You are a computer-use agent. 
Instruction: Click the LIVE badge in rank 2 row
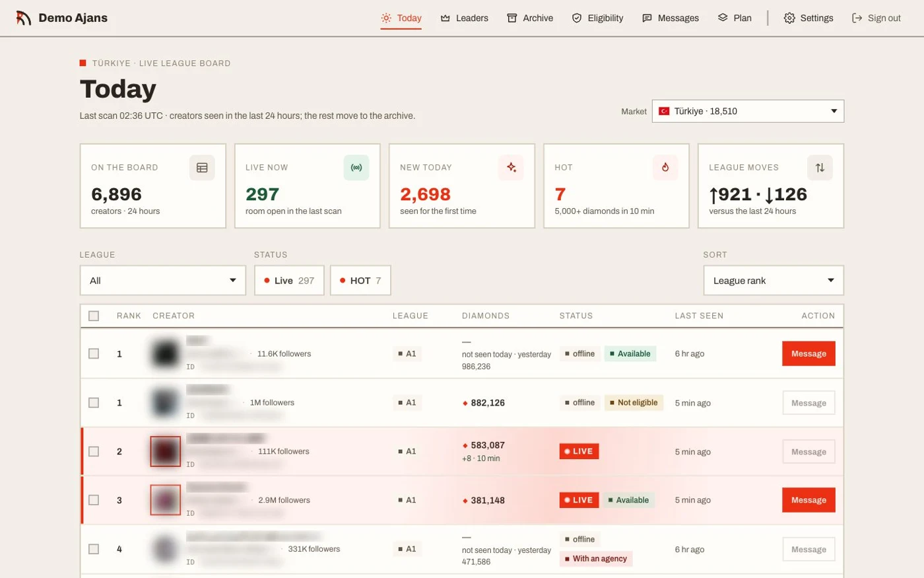point(579,451)
